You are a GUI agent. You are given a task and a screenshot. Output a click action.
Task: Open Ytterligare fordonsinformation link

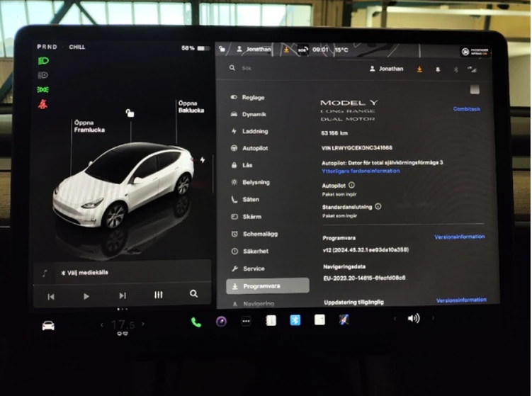(361, 171)
